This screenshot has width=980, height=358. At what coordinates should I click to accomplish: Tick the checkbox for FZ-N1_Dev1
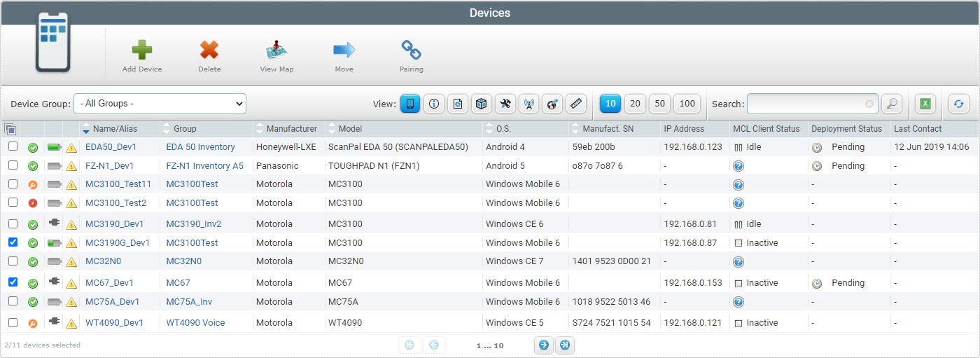click(13, 165)
